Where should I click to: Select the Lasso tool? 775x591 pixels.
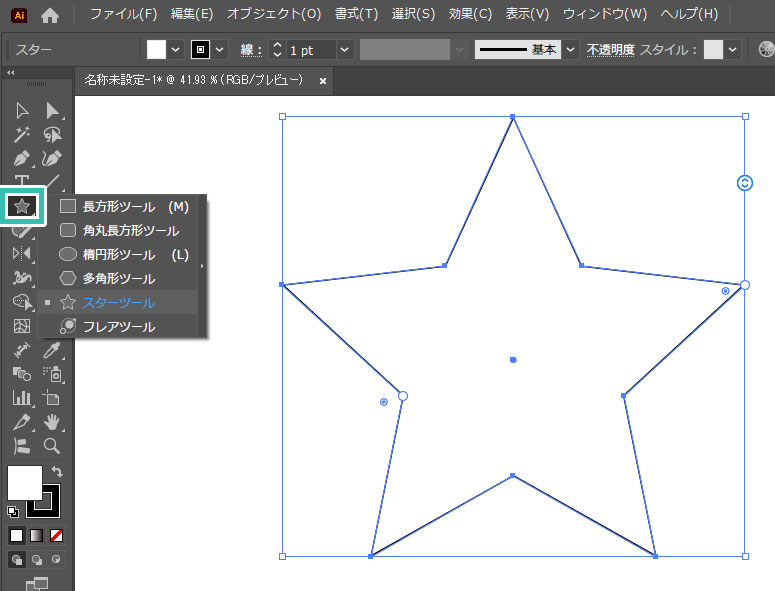click(52, 135)
